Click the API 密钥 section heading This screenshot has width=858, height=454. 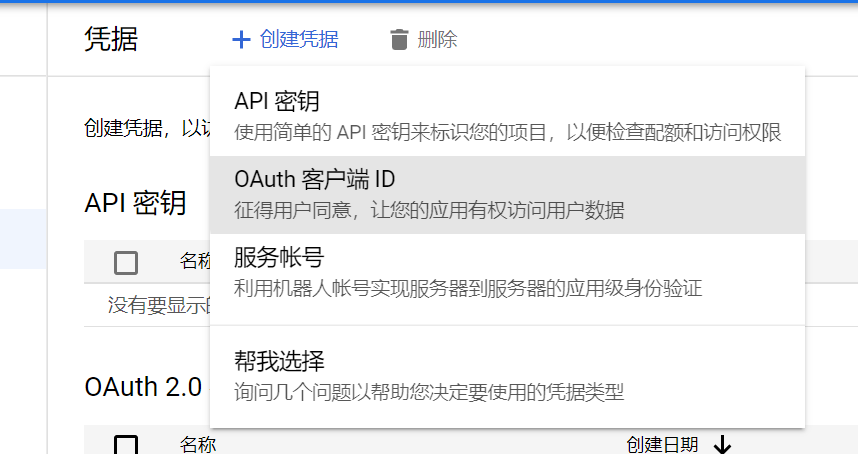pyautogui.click(x=135, y=203)
